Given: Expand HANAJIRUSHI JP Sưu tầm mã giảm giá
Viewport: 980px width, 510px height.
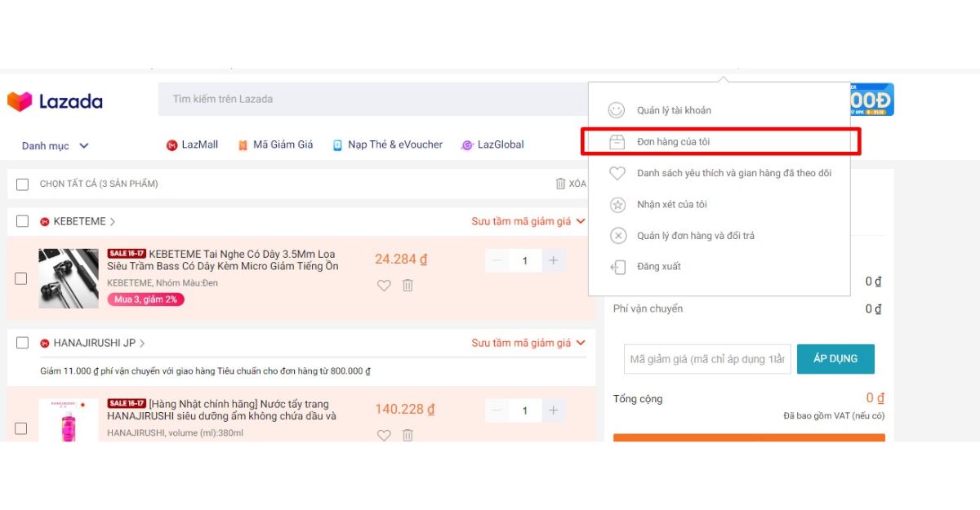Looking at the screenshot, I should tap(528, 343).
